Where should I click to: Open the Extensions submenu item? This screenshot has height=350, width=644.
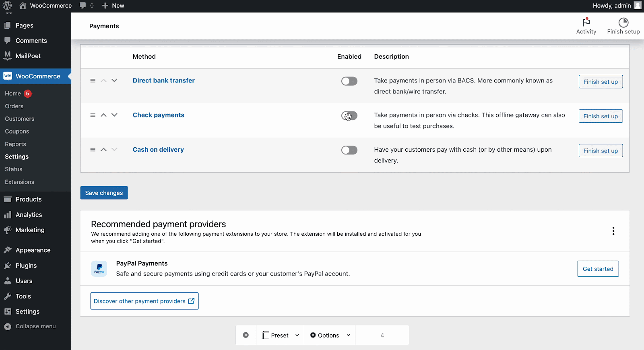(x=20, y=182)
